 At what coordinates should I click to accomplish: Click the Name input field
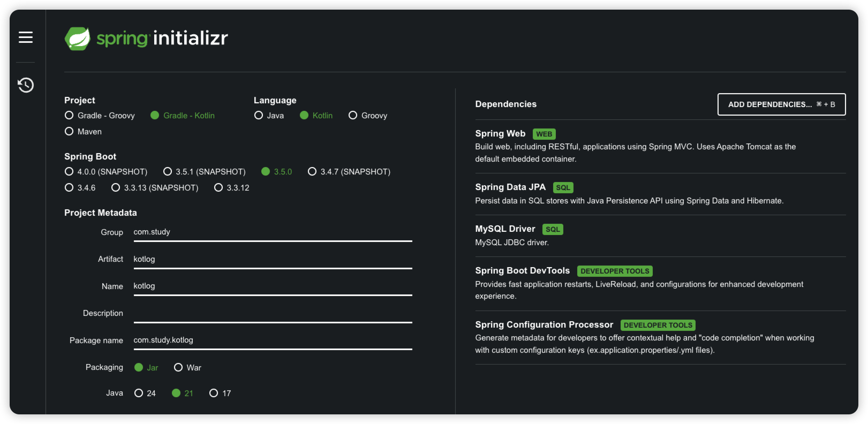pyautogui.click(x=273, y=286)
